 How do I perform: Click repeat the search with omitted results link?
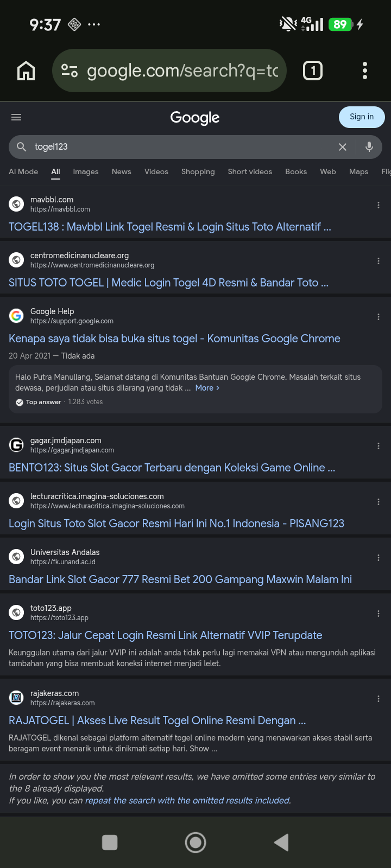click(x=188, y=801)
